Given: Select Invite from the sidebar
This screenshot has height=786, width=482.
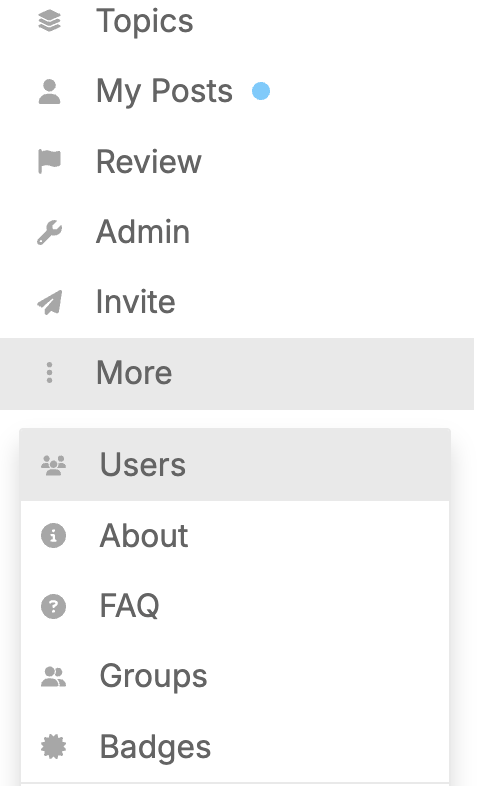Looking at the screenshot, I should click(x=135, y=302).
